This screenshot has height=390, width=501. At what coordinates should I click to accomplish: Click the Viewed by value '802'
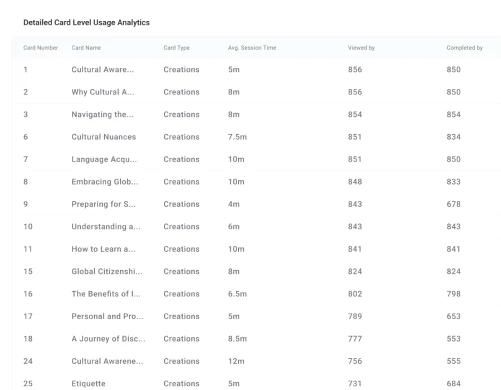pyautogui.click(x=355, y=294)
